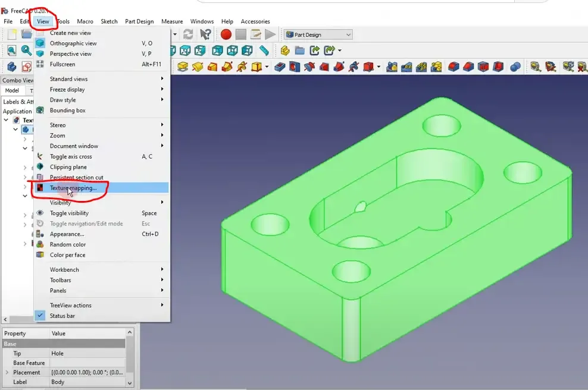The image size is (588, 390).
Task: Click the What's This help cursor icon
Action: (x=205, y=34)
